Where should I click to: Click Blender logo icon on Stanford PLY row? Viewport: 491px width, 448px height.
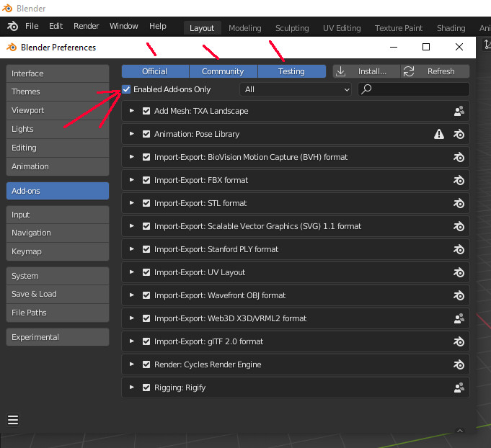tap(459, 250)
